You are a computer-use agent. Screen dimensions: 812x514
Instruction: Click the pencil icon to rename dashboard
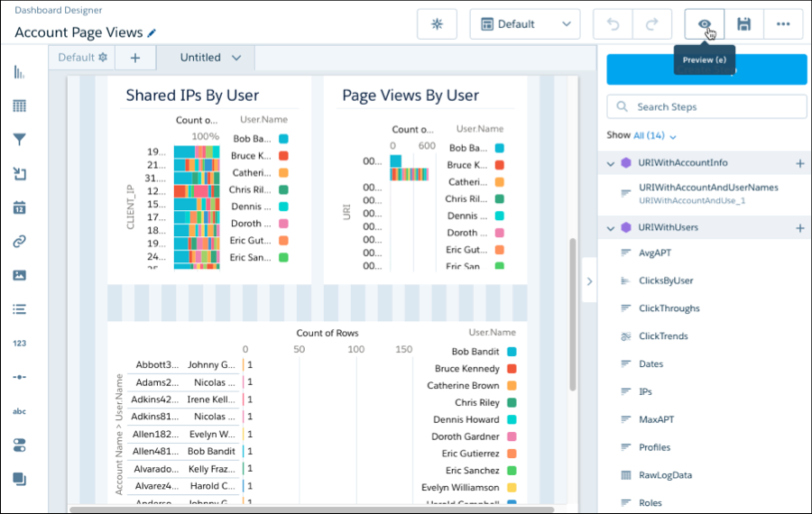(x=152, y=33)
